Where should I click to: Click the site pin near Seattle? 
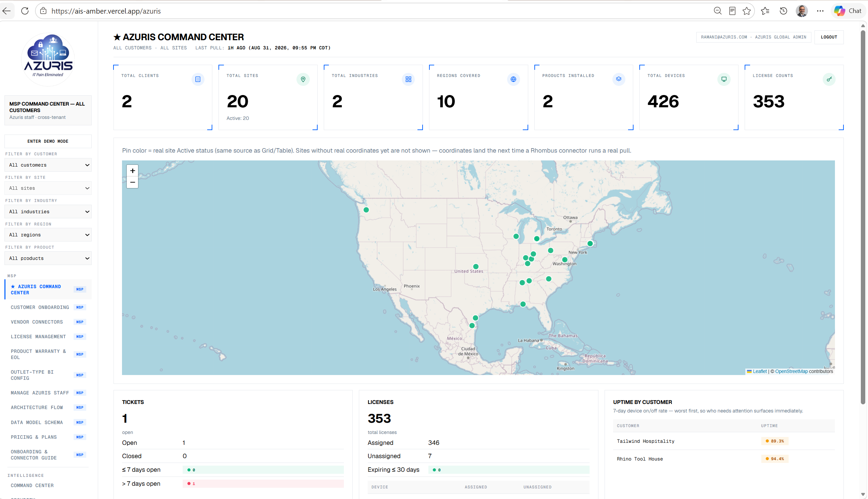point(366,210)
